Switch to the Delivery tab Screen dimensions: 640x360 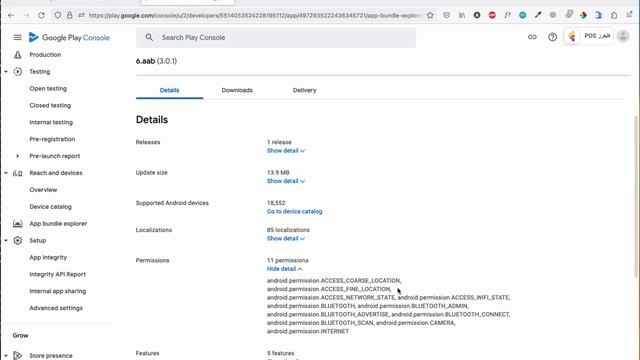tap(304, 90)
